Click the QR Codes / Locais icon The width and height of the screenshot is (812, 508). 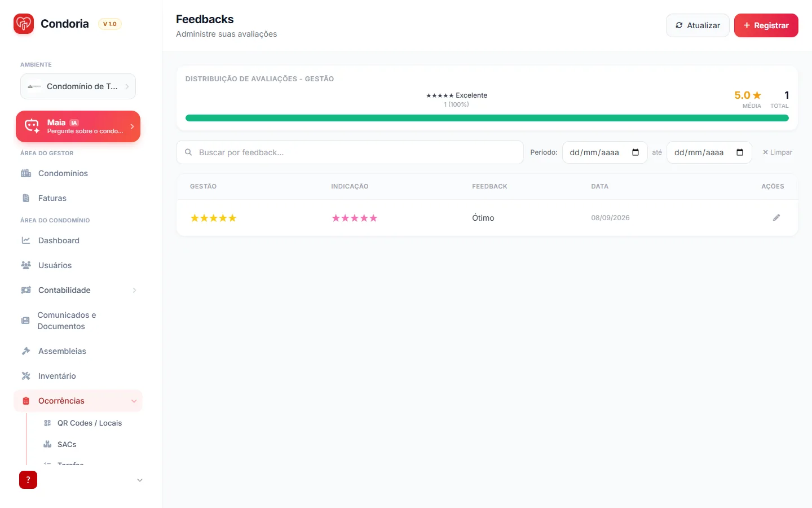click(47, 423)
